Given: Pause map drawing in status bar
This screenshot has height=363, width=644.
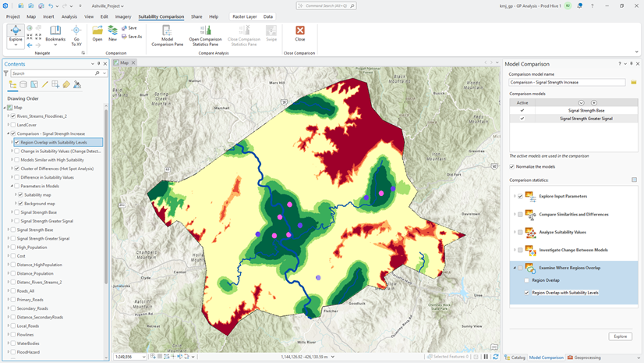Looking at the screenshot, I should 486,357.
